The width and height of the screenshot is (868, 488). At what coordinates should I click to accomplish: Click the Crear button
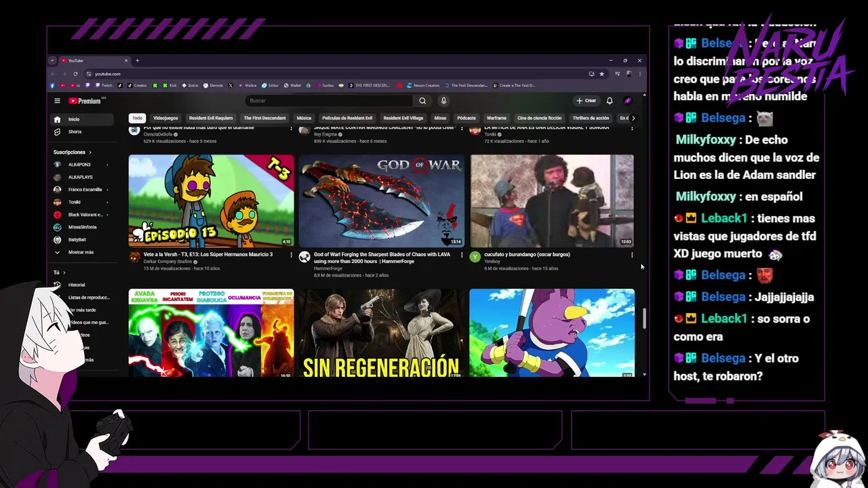point(587,101)
